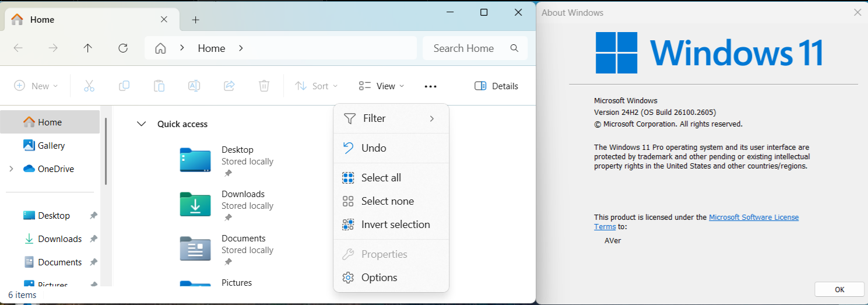Click the address bar path area
The image size is (868, 305).
coord(280,48)
